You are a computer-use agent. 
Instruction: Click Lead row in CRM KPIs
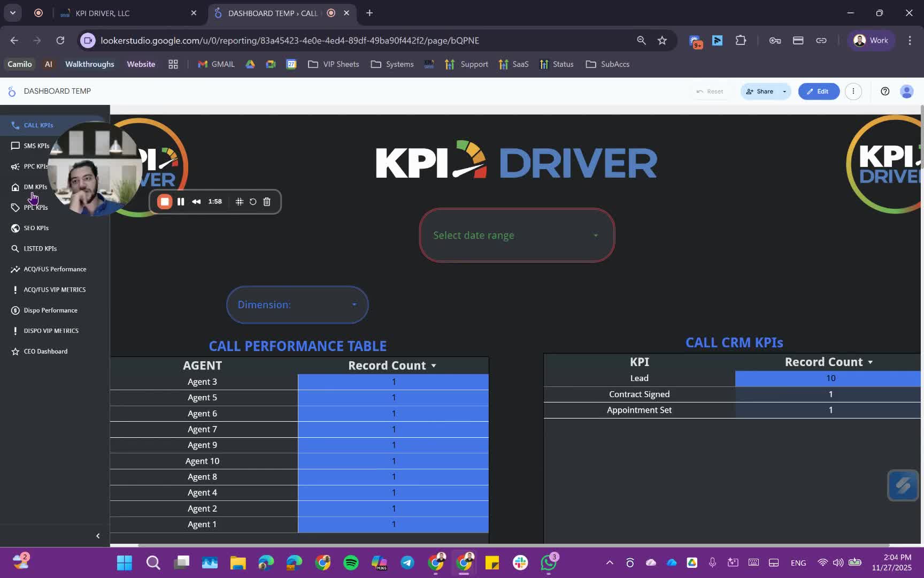tap(732, 378)
